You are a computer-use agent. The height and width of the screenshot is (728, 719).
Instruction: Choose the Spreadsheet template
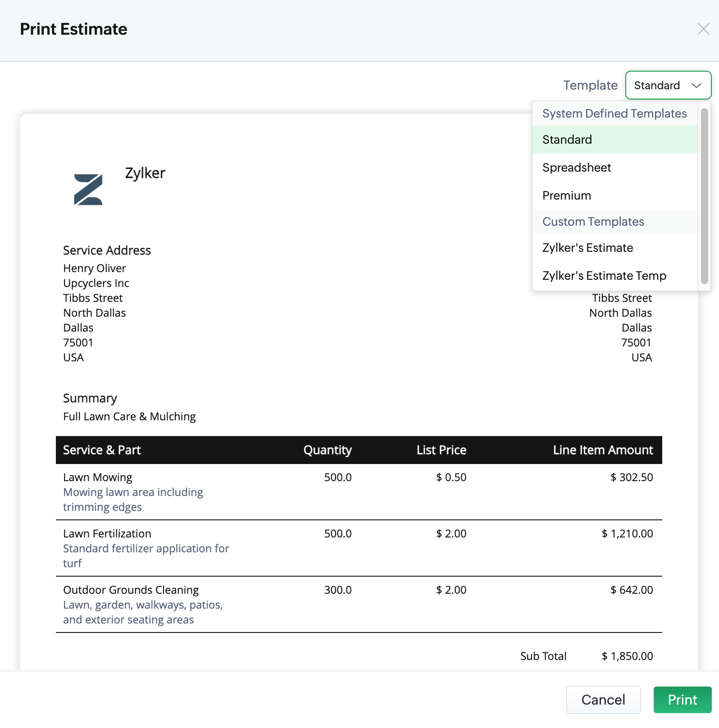577,168
